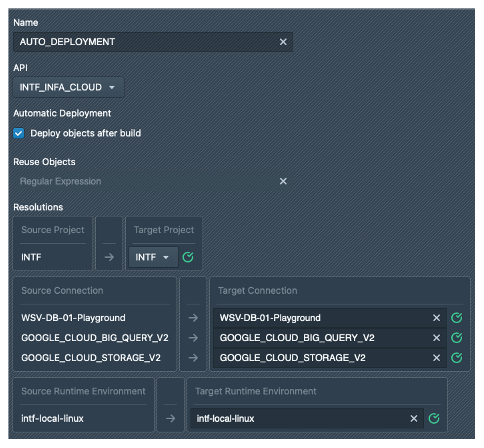
Task: Click validate icon for WSV-DB-01-Playground target connection
Action: pos(457,318)
